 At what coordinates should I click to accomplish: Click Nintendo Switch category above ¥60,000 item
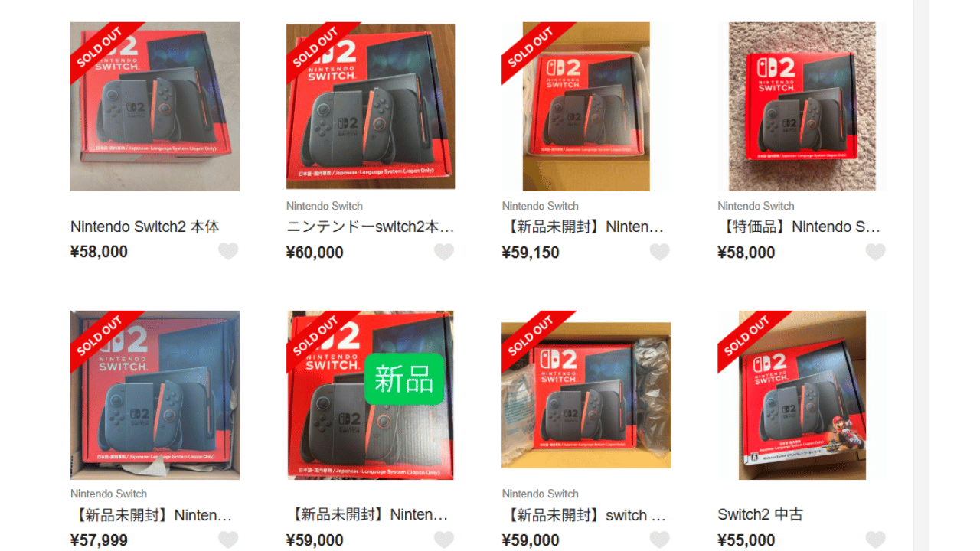click(x=325, y=206)
